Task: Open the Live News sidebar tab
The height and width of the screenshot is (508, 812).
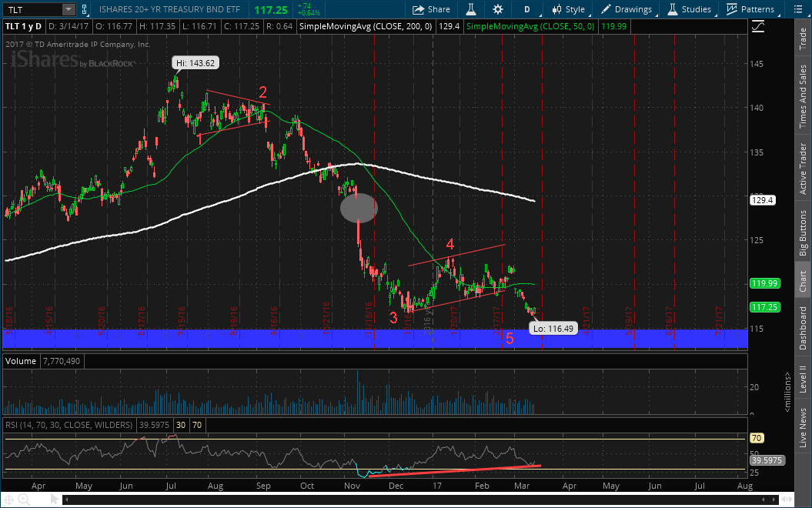Action: point(803,427)
